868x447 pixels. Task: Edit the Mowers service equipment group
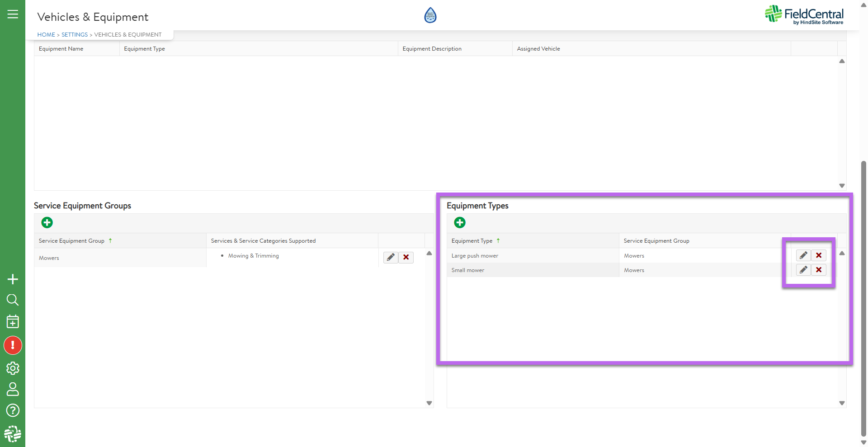click(x=391, y=257)
